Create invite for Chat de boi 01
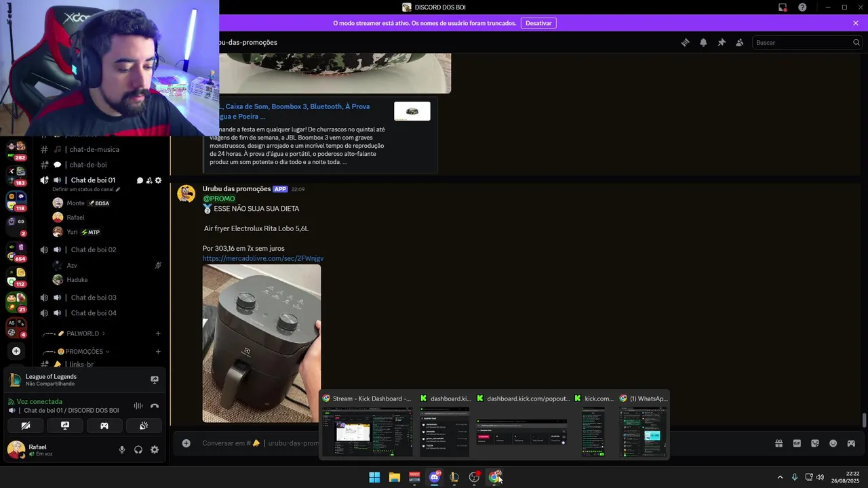This screenshot has width=868, height=488. click(149, 180)
